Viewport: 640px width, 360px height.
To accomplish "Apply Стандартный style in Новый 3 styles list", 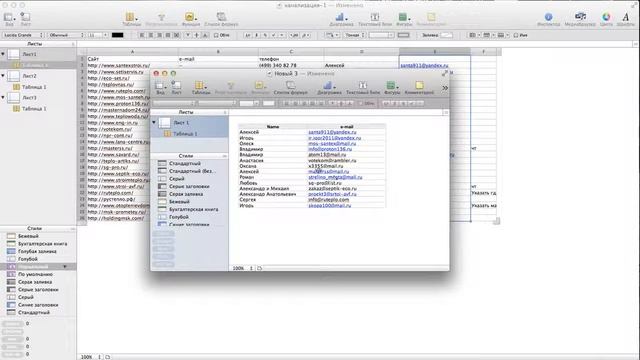I will [185, 163].
